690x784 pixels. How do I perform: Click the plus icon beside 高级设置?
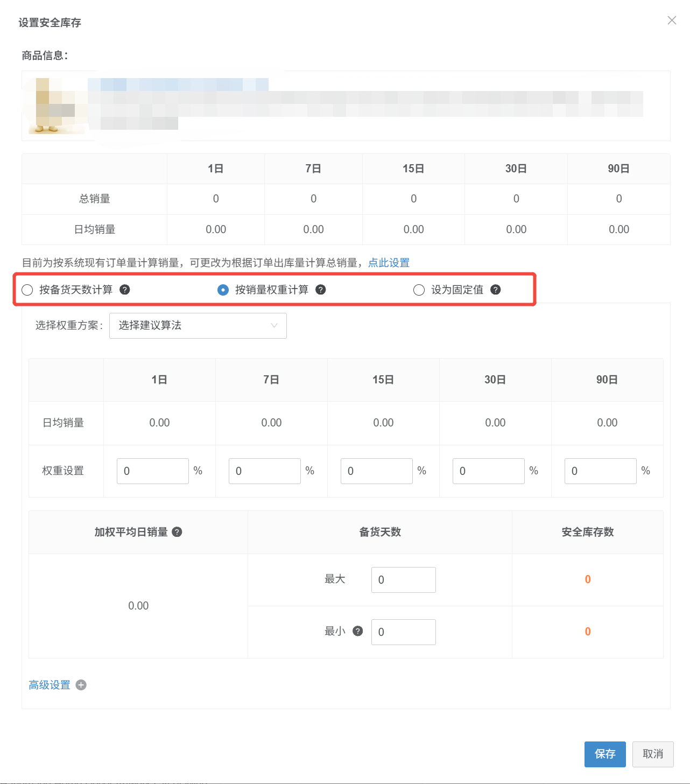(x=81, y=685)
